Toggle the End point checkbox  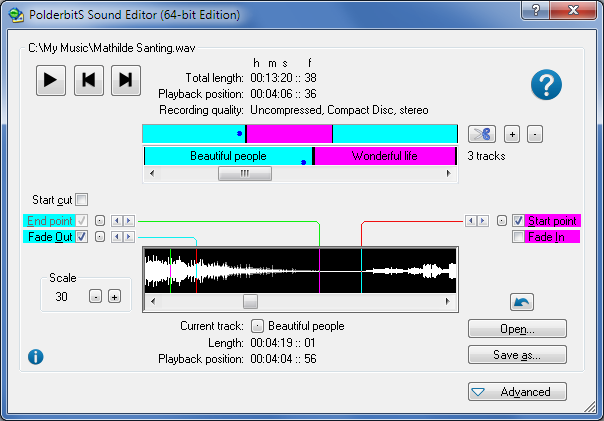pyautogui.click(x=82, y=221)
